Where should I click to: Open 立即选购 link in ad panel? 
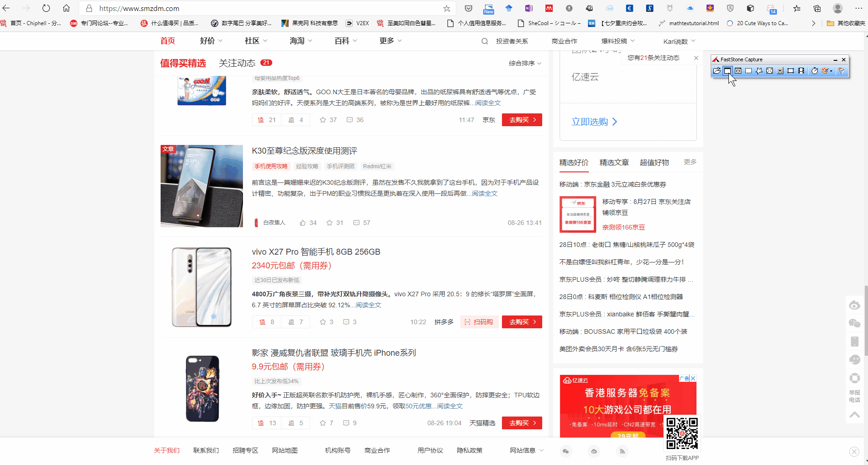594,122
